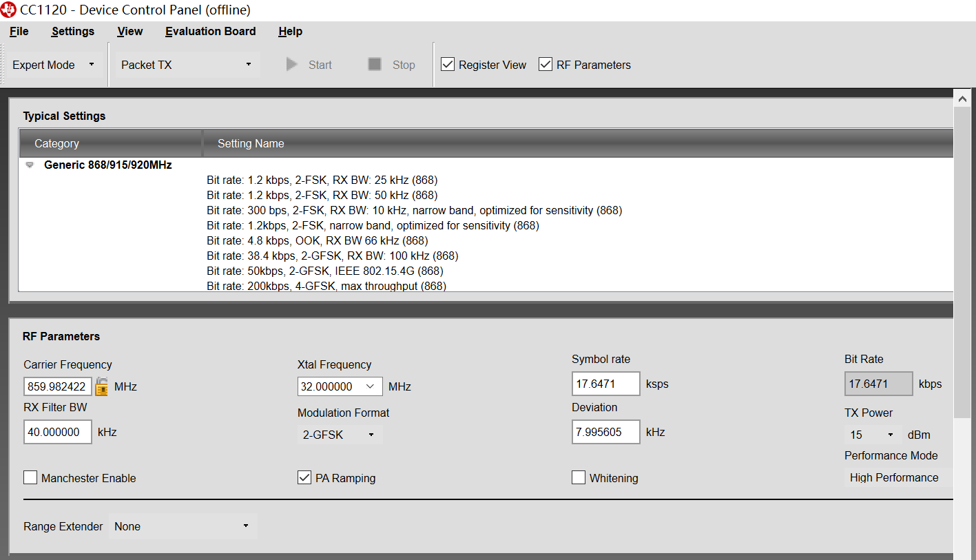Image resolution: width=976 pixels, height=560 pixels.
Task: Click the Symbol rate input field
Action: tap(606, 384)
